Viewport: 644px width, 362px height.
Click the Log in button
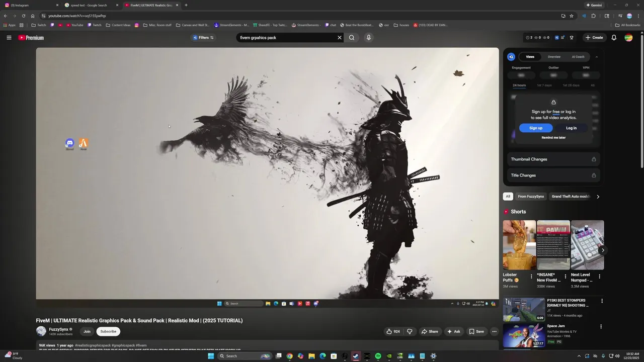pyautogui.click(x=571, y=128)
